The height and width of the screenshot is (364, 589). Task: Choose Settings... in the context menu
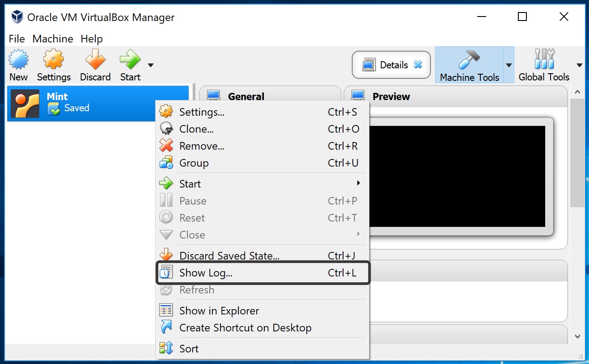coord(263,112)
